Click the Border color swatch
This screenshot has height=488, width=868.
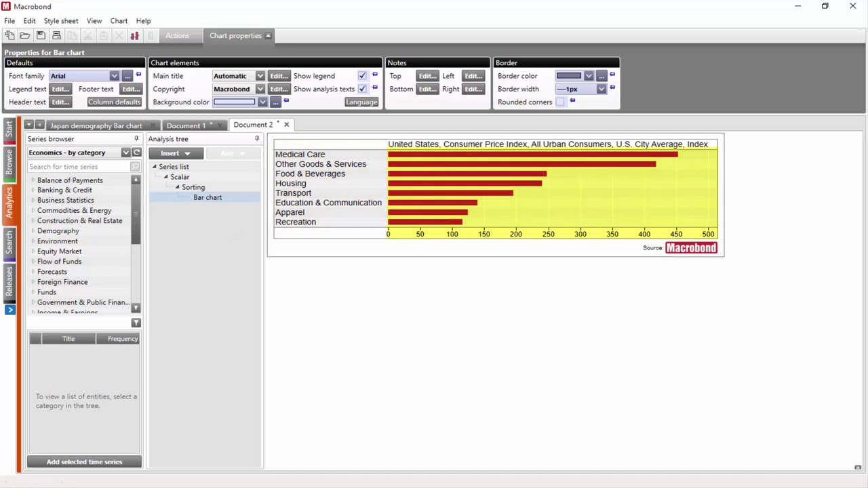569,76
